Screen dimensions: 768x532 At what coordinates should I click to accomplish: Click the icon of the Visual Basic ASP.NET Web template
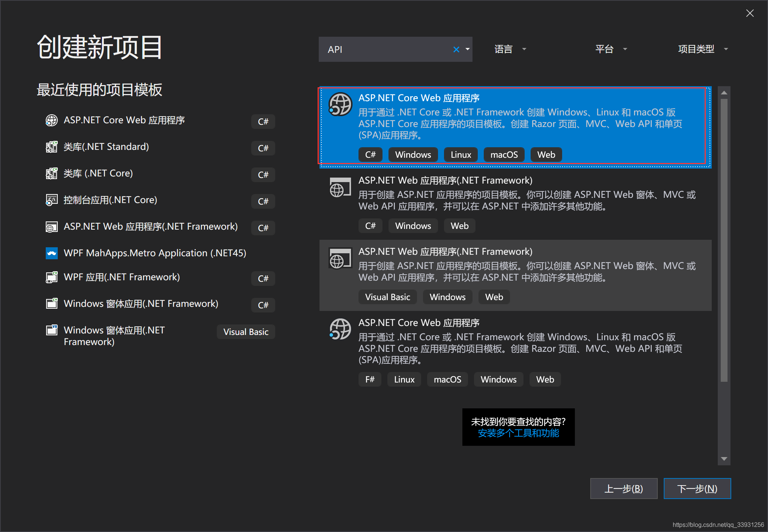340,258
